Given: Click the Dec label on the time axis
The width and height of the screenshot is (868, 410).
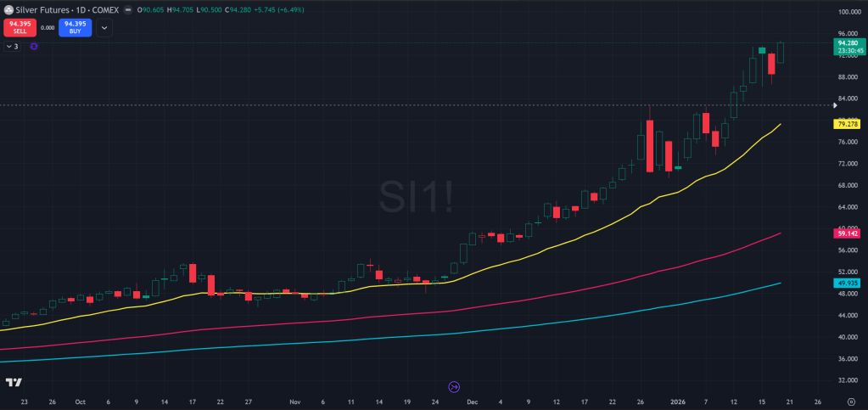Looking at the screenshot, I should tap(473, 402).
